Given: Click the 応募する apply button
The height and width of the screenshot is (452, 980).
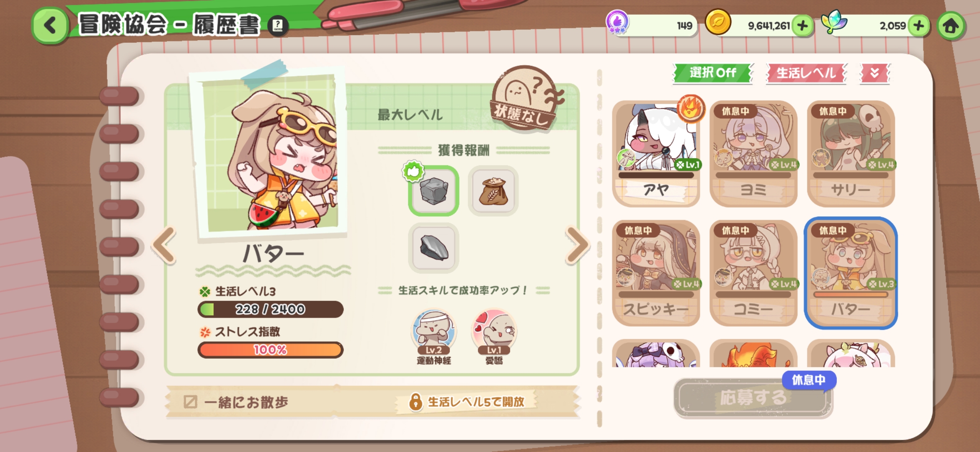Looking at the screenshot, I should tap(753, 398).
